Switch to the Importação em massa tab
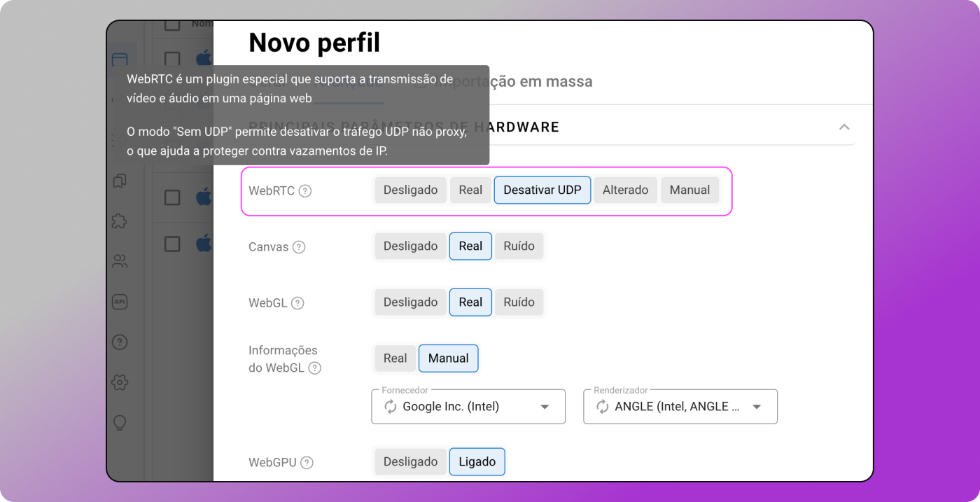The image size is (980, 502). pos(504,81)
